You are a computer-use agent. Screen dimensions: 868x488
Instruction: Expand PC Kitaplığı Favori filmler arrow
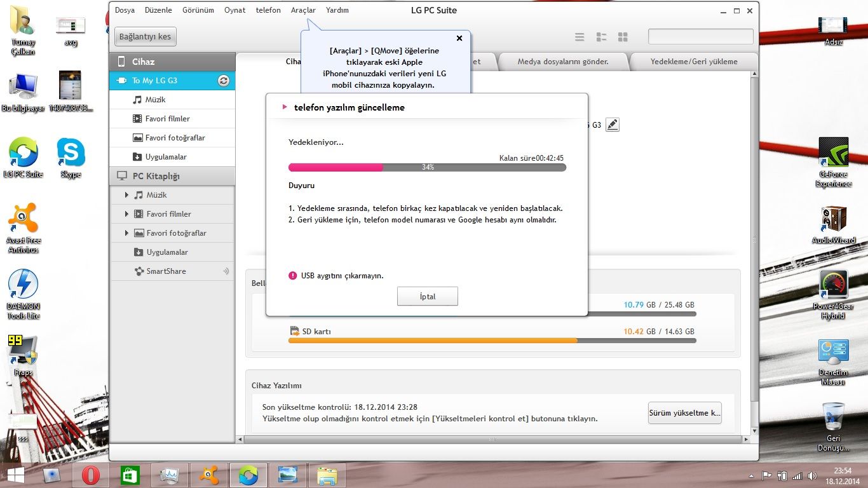(127, 214)
